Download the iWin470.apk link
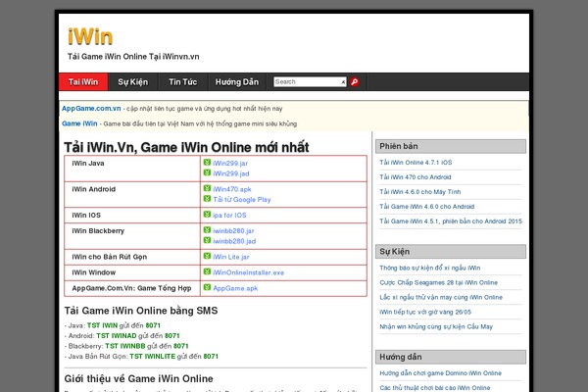This screenshot has height=392, width=588. (232, 189)
